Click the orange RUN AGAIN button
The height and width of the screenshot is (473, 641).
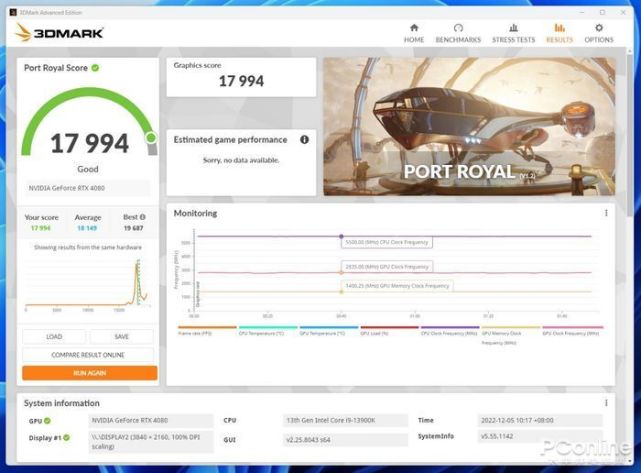click(x=90, y=373)
